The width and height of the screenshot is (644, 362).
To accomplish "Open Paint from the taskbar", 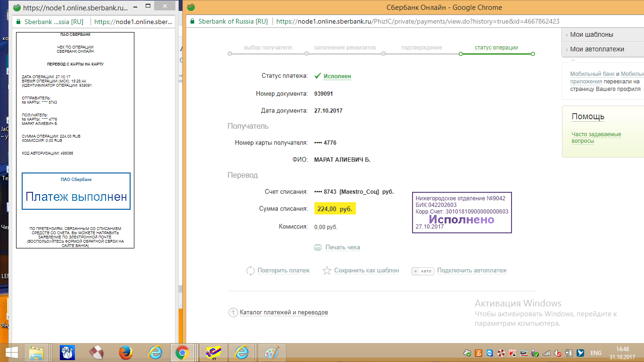I will point(271,352).
